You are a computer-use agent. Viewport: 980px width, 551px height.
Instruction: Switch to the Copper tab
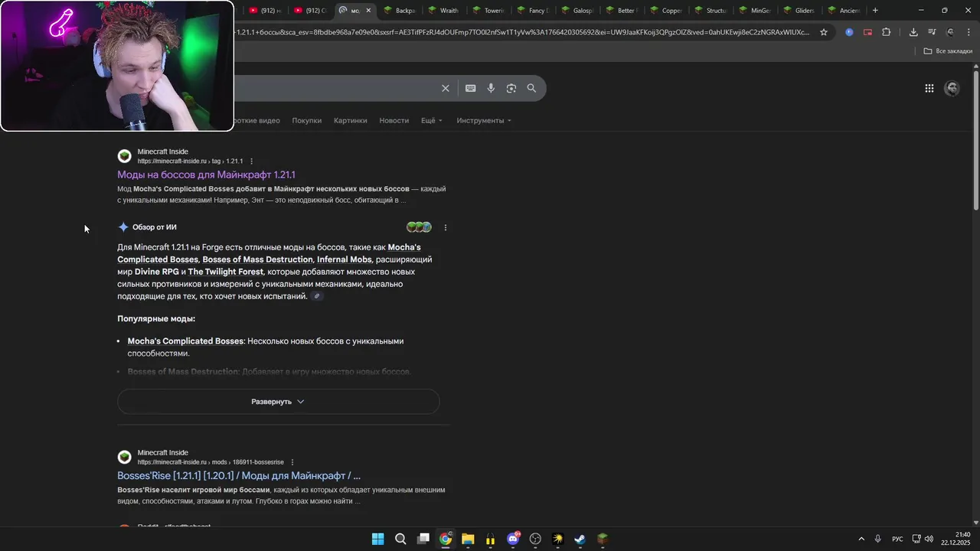(665, 11)
